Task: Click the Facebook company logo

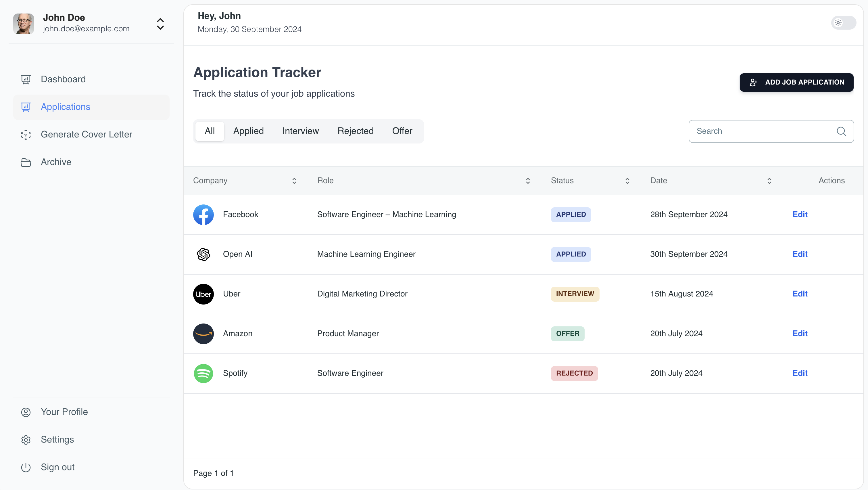Action: [x=203, y=215]
